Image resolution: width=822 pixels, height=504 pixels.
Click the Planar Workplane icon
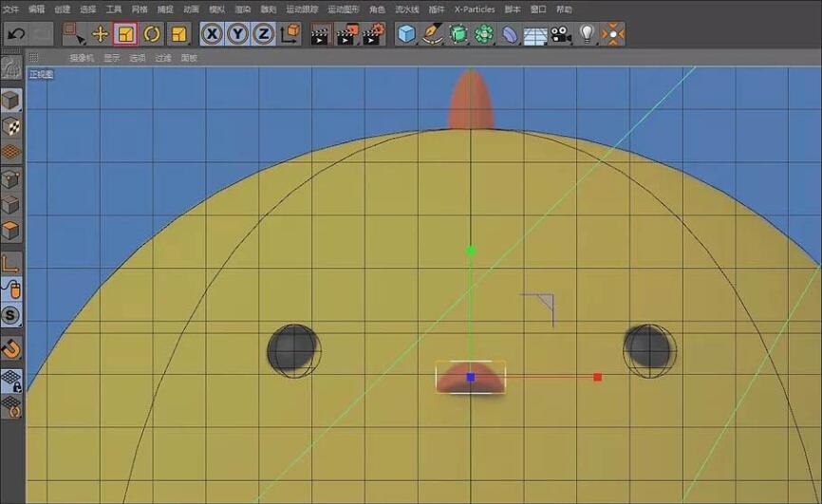point(11,407)
